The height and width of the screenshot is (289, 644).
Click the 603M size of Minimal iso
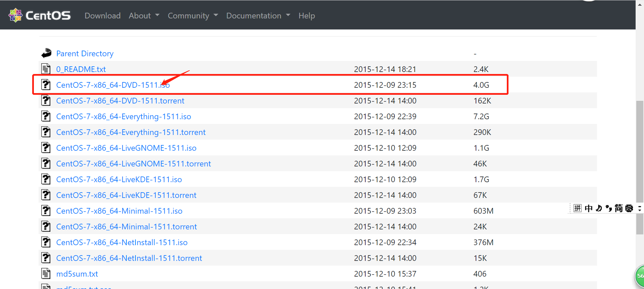[x=483, y=211]
